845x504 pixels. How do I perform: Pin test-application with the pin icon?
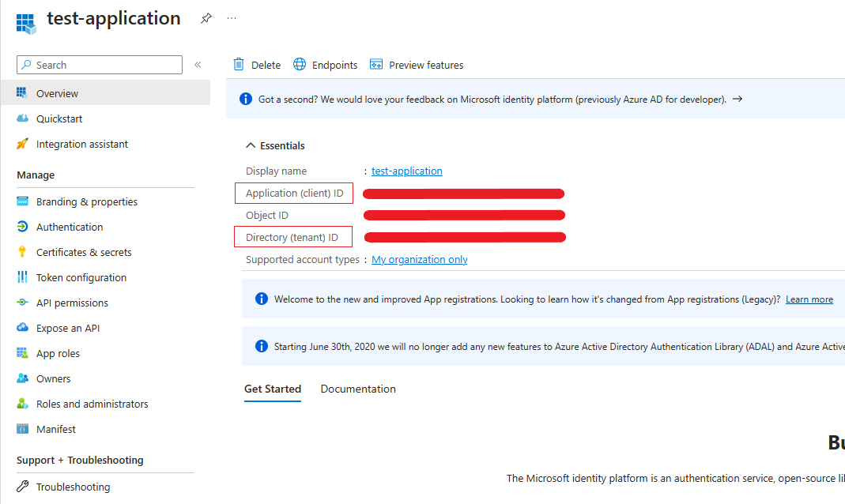point(206,19)
